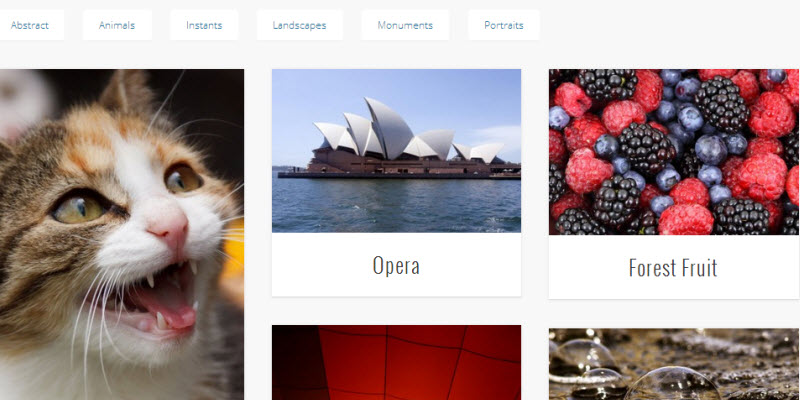
Task: Open the Sydney Opera House image
Action: 396,151
